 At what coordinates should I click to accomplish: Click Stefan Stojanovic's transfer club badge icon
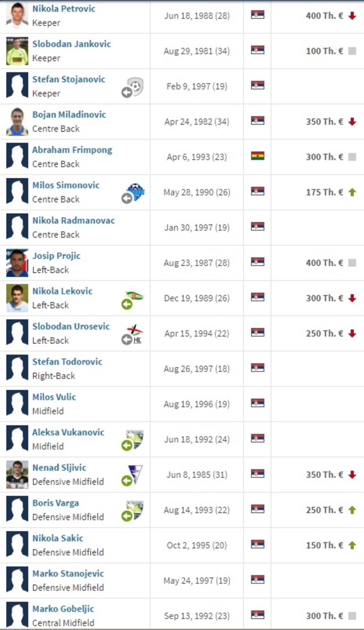[135, 86]
